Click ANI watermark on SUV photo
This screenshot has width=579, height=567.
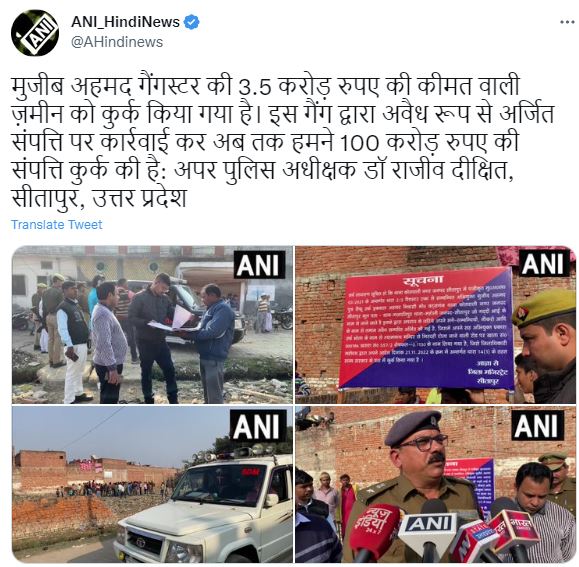pos(258,426)
